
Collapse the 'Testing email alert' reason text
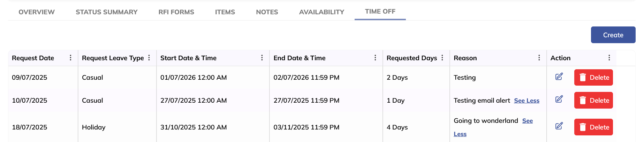(526, 101)
